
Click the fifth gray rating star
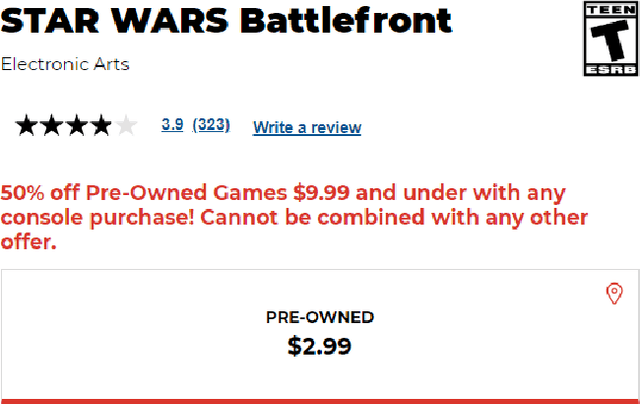pos(125,126)
